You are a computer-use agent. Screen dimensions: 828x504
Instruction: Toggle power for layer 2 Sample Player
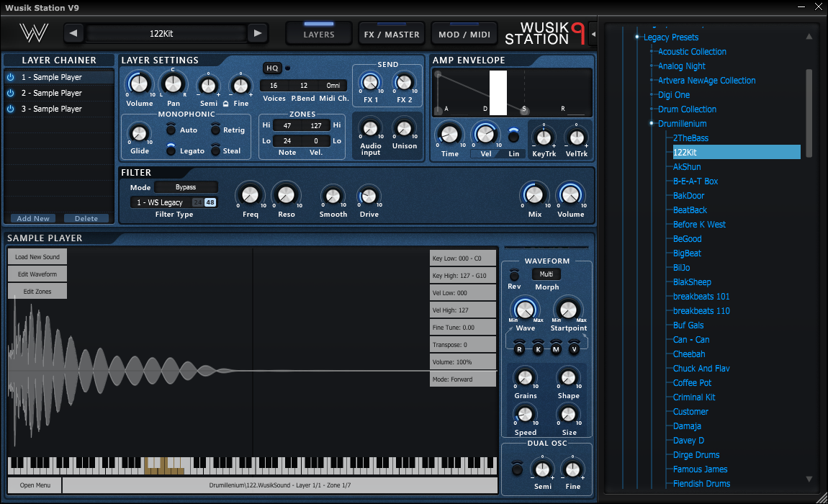coord(11,93)
